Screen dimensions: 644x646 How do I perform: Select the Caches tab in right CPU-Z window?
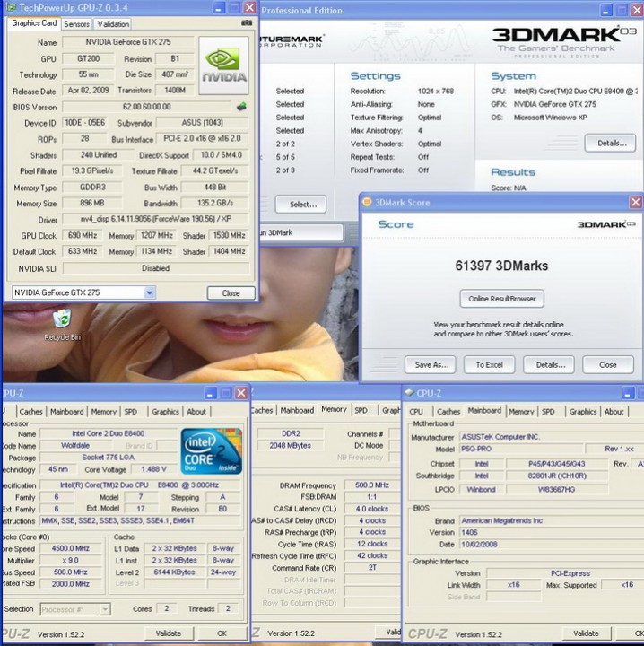(448, 411)
